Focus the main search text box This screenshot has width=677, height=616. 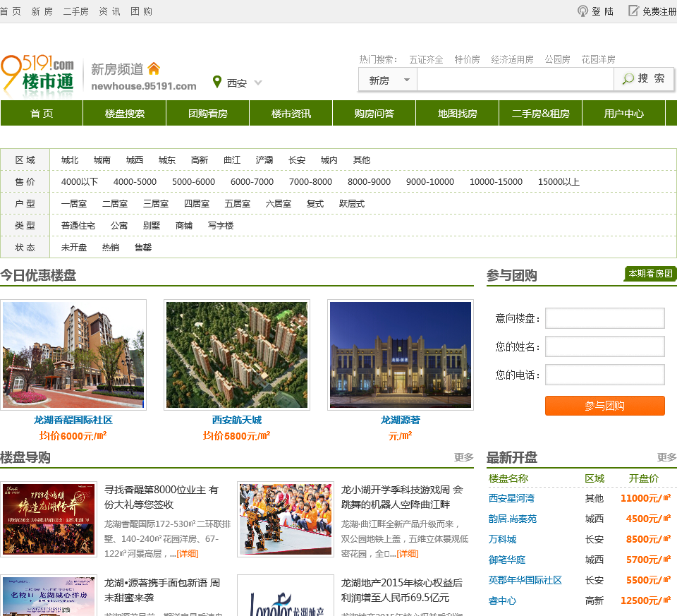(515, 80)
